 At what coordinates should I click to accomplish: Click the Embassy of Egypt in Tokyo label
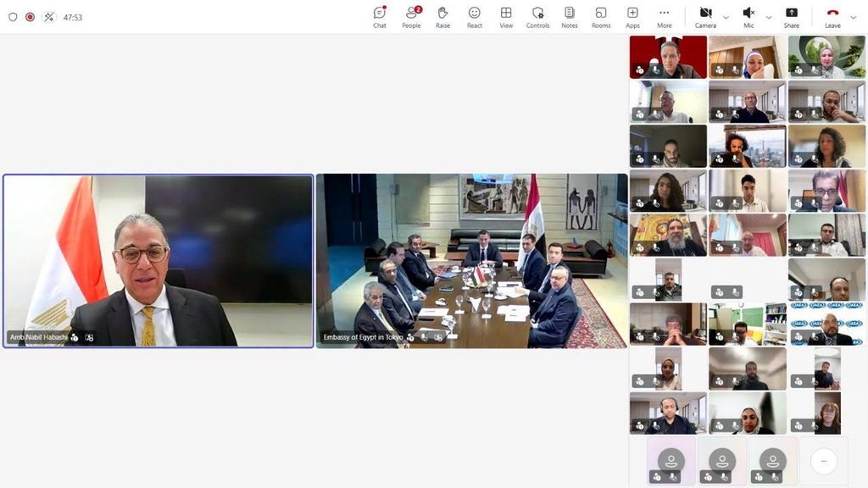363,337
